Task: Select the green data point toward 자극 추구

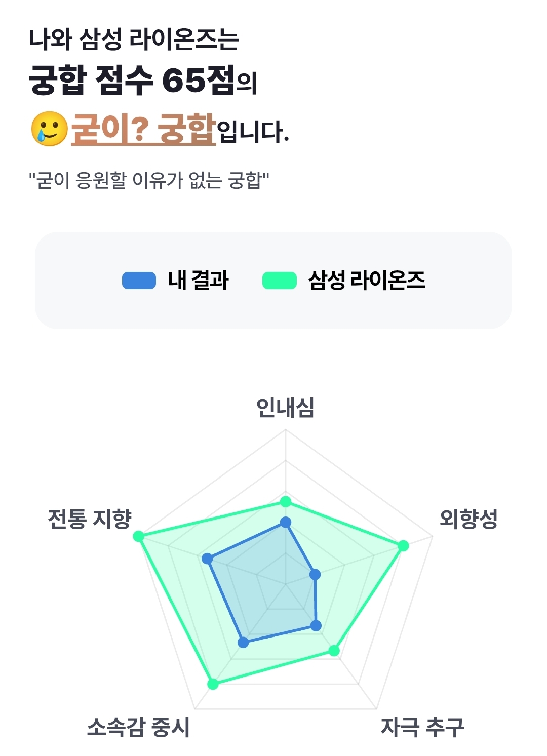Action: coord(334,651)
